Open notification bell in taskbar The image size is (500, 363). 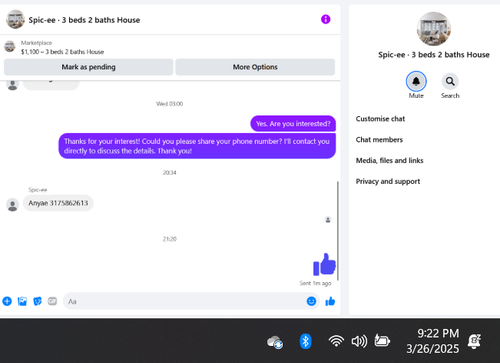pos(474,341)
